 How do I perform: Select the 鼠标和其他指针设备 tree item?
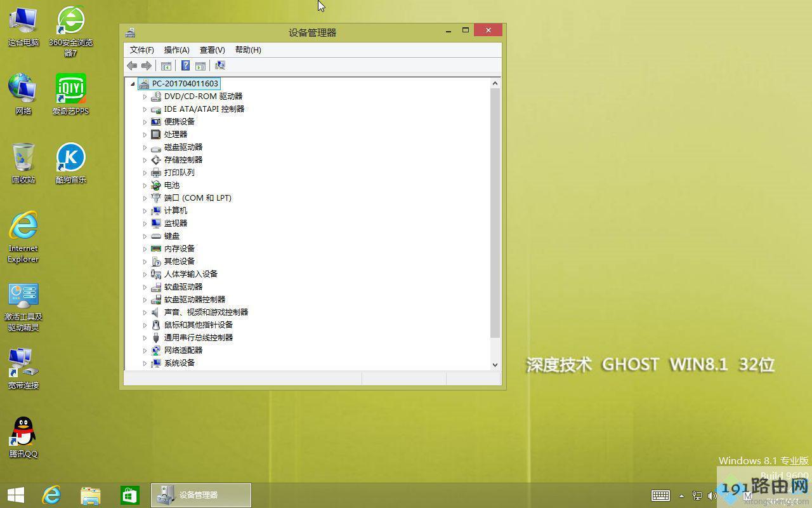199,324
